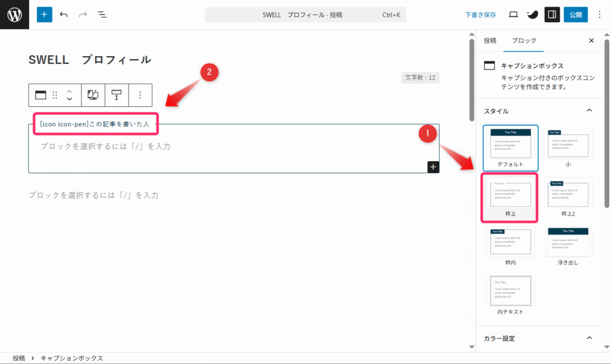Click the sidebar vertical scrollbar
Screen dimensions: 611x364
click(x=607, y=123)
